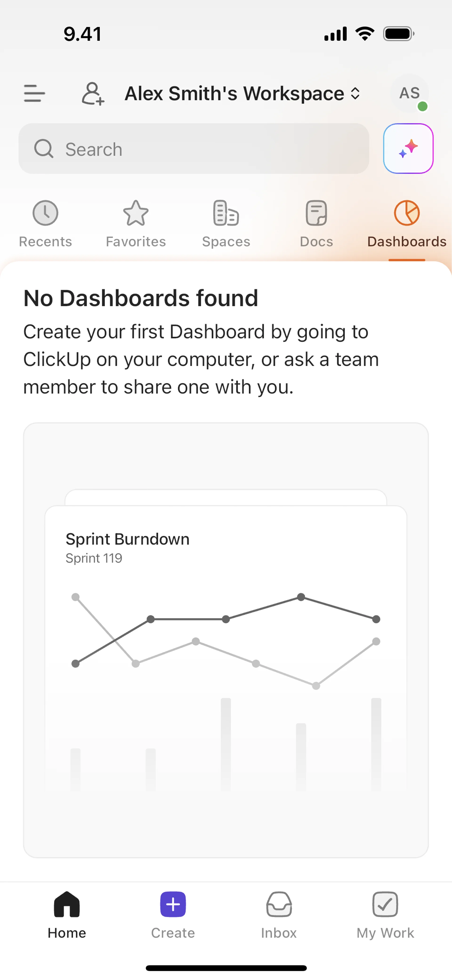Tap the workspace up-down chevron arrows
452x980 pixels.
click(355, 93)
